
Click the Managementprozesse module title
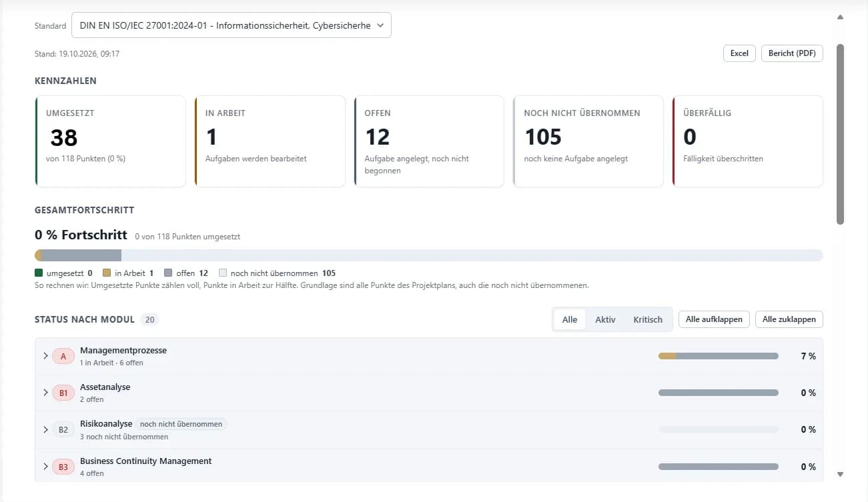(x=123, y=350)
